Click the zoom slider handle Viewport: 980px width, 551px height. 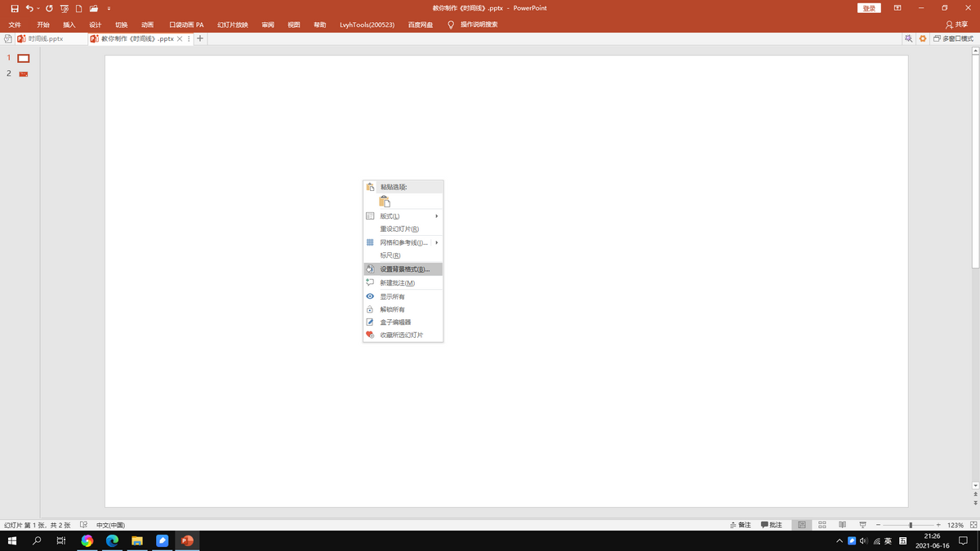(x=911, y=525)
